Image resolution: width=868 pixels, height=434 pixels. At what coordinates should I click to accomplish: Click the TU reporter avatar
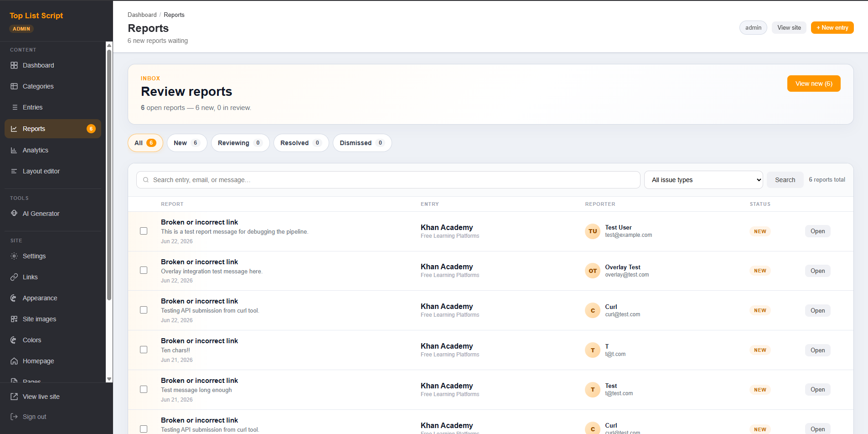[x=593, y=231]
